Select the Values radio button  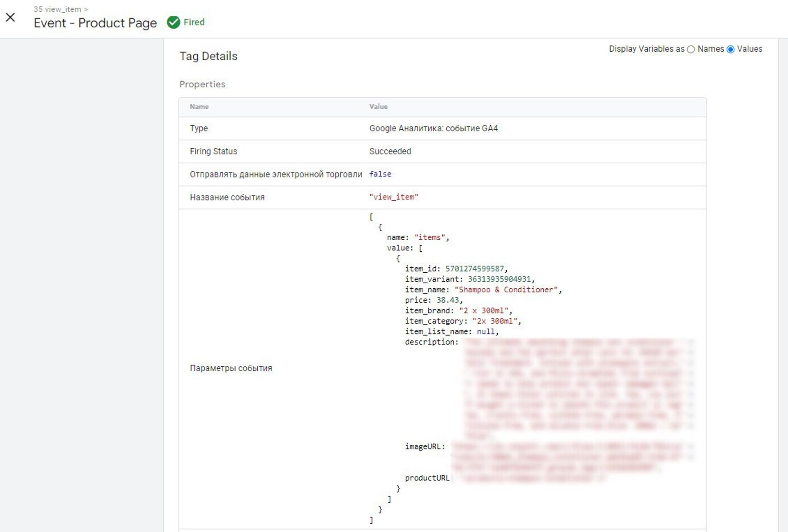click(731, 50)
